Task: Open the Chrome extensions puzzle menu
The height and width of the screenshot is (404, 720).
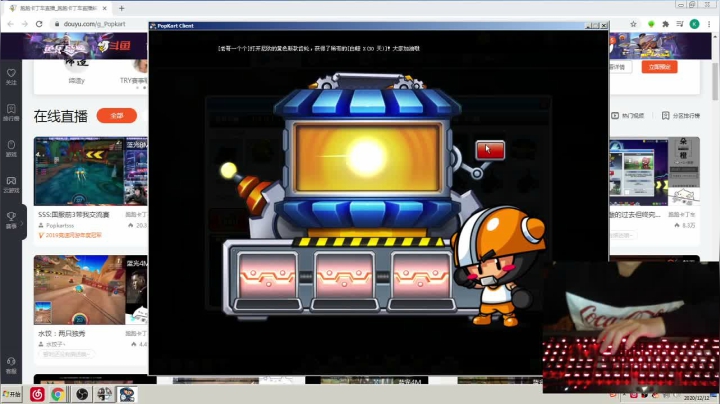Action: pos(665,24)
